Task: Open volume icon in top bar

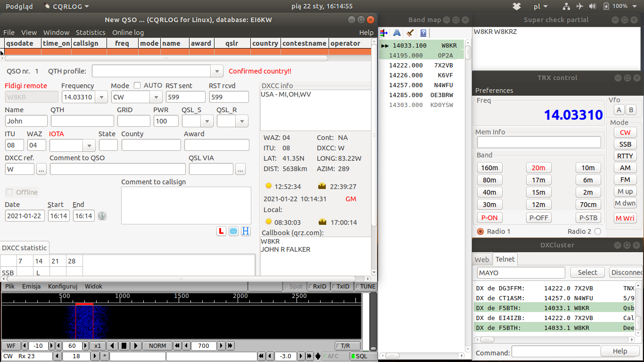Action: pos(593,6)
